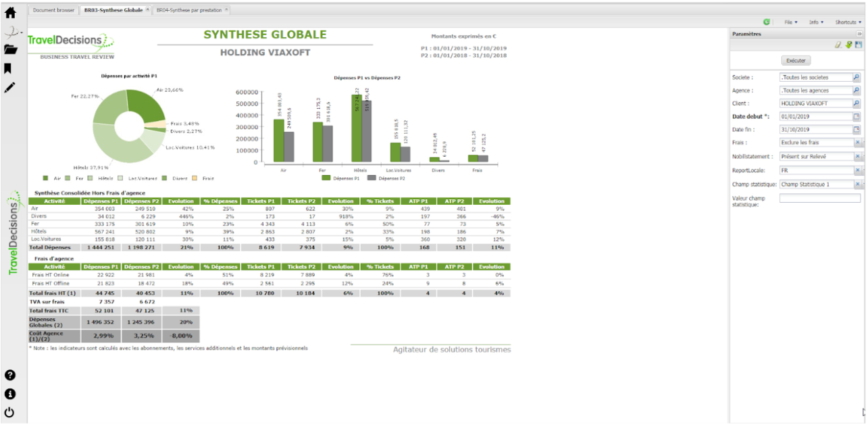Close the BR04-Synthese par prestation tab

point(226,10)
